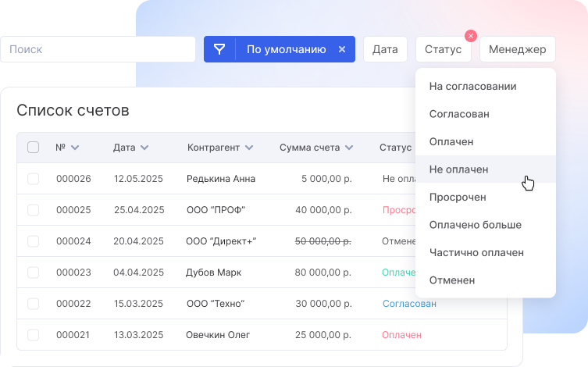This screenshot has width=588, height=367.
Task: Click the Сумма счета column chevron
Action: coord(349,148)
